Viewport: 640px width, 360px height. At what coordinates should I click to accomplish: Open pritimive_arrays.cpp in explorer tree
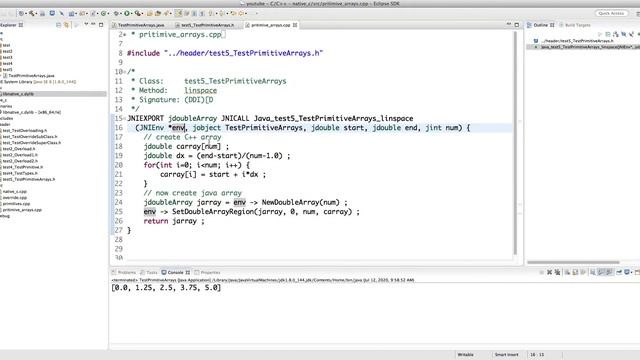22,210
